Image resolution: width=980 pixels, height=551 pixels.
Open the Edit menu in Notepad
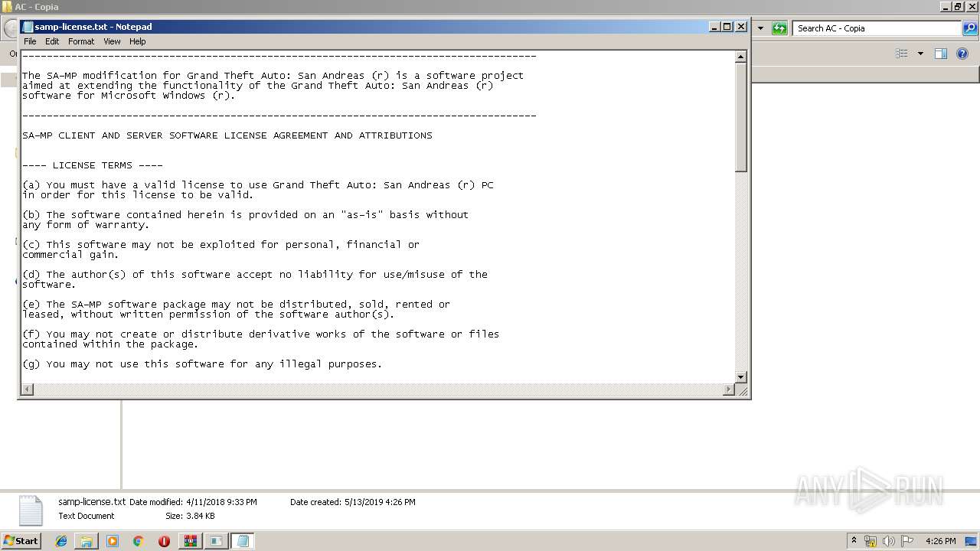[x=52, y=41]
